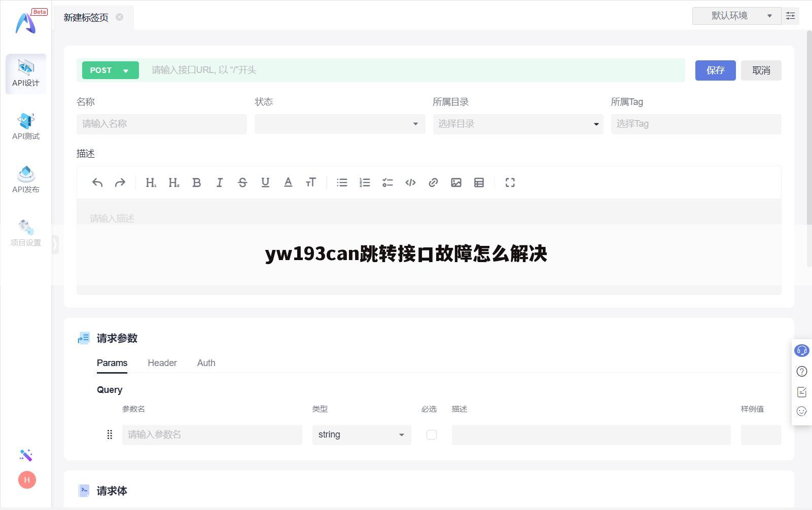This screenshot has height=510, width=812.
Task: Open environment settings sliders icon
Action: (790, 16)
